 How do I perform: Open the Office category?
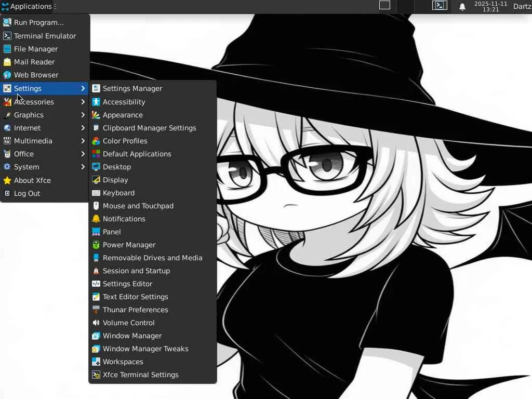(x=45, y=154)
